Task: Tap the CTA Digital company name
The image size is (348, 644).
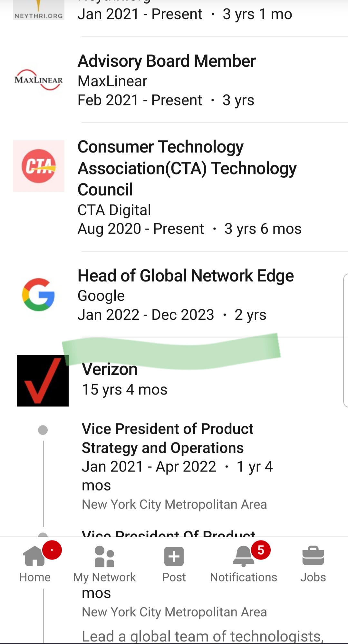Action: pos(114,210)
